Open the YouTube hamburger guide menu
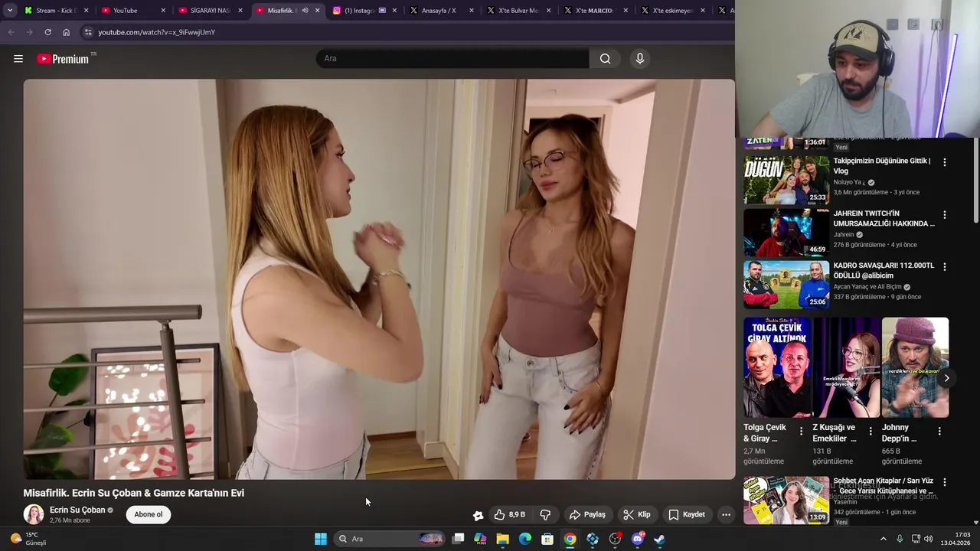The width and height of the screenshot is (980, 551). click(18, 59)
